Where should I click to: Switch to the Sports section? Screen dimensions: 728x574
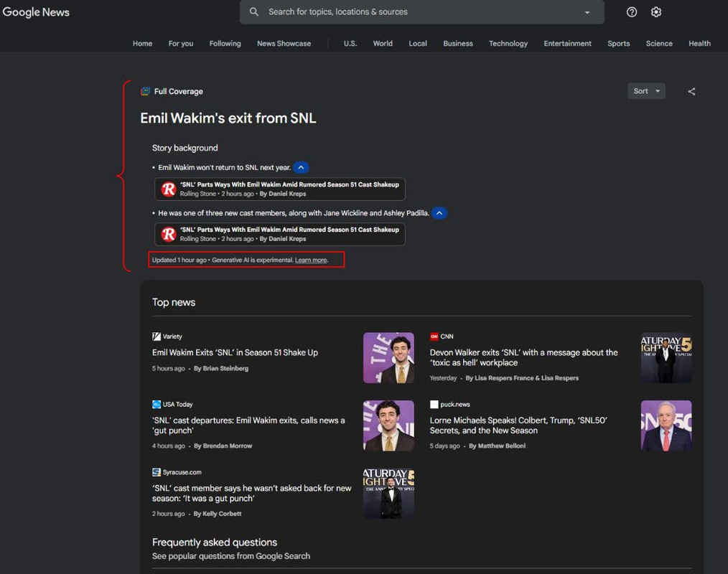point(618,43)
